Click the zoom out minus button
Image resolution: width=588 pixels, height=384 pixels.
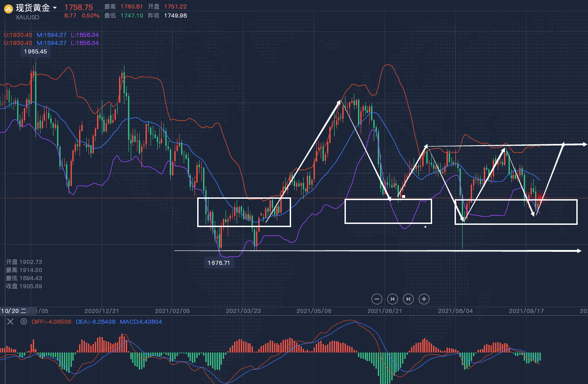(377, 299)
